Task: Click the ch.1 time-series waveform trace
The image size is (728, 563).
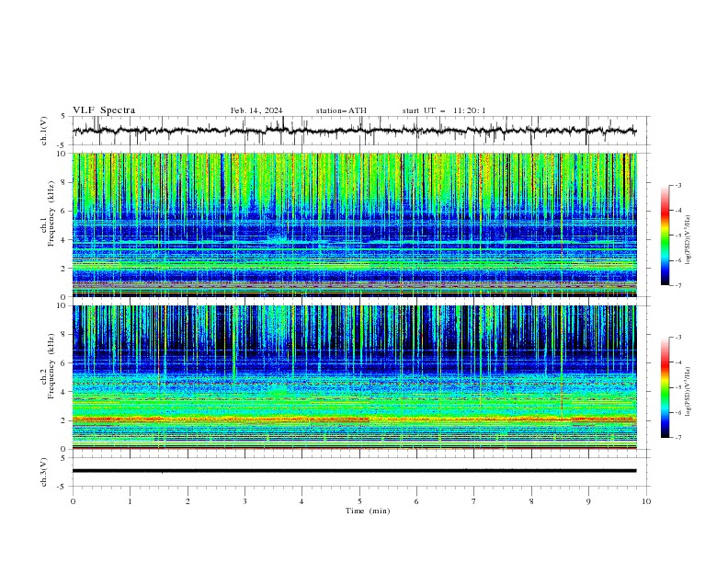Action: tap(354, 131)
